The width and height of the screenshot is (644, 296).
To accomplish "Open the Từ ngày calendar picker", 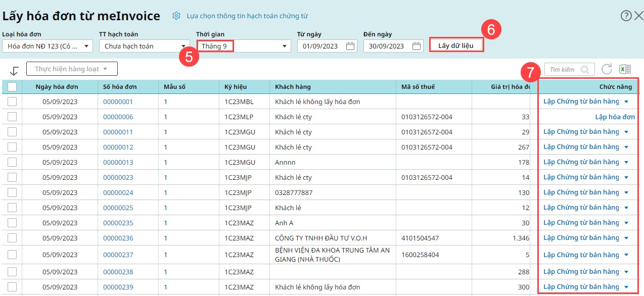I will tap(350, 46).
